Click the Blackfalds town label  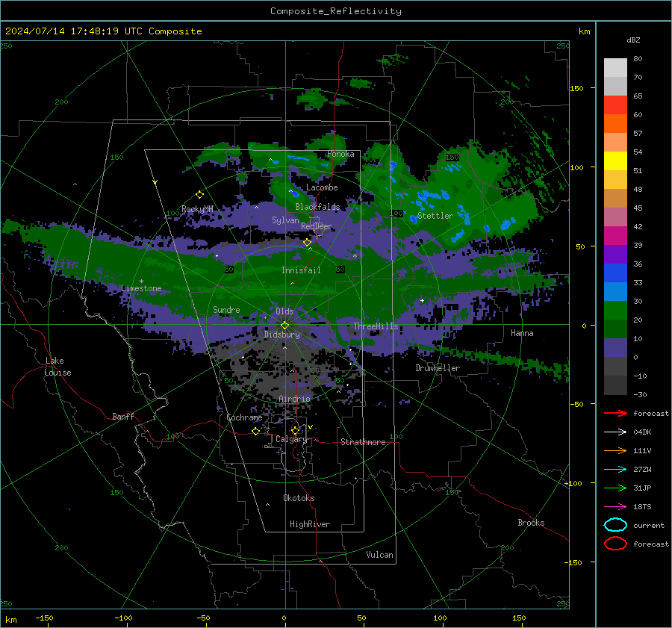coord(317,207)
